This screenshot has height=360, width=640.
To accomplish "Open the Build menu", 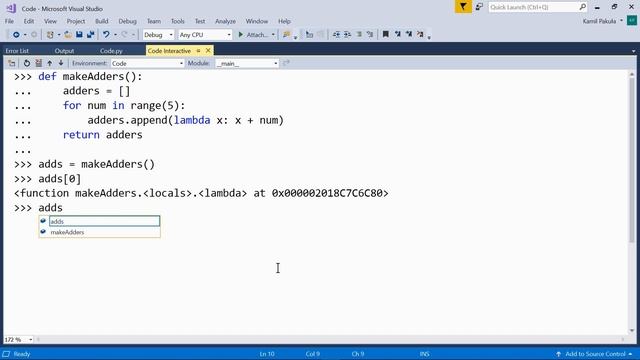I will pyautogui.click(x=102, y=21).
